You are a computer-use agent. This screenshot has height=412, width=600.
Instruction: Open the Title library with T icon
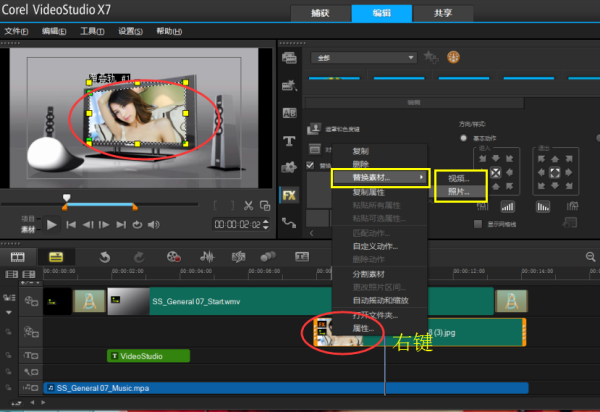coord(289,140)
